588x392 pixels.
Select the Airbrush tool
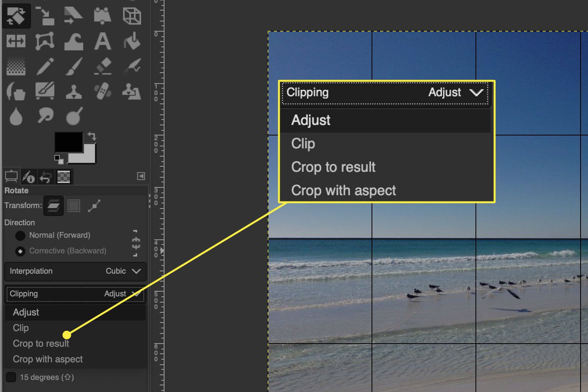[x=132, y=66]
